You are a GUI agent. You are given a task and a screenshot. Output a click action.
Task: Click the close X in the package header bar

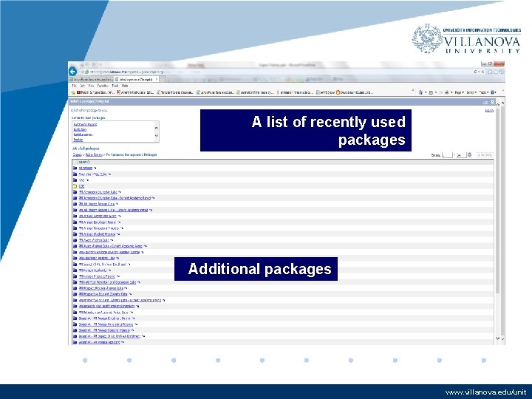click(x=493, y=102)
